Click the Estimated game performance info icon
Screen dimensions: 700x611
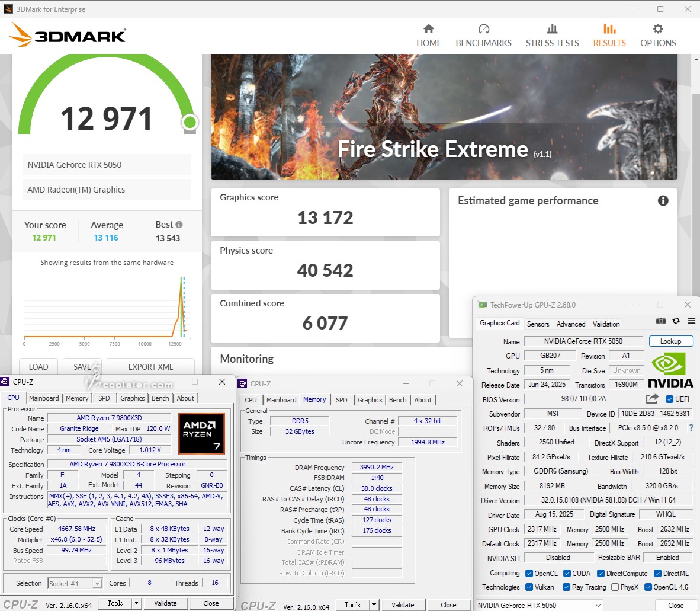(x=663, y=200)
